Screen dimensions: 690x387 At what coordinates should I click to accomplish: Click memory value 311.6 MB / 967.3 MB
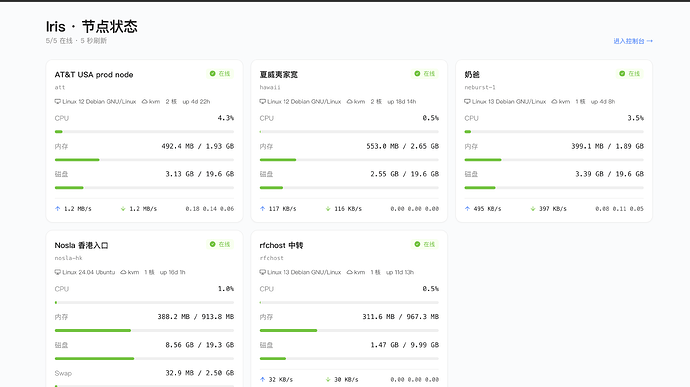tap(400, 317)
